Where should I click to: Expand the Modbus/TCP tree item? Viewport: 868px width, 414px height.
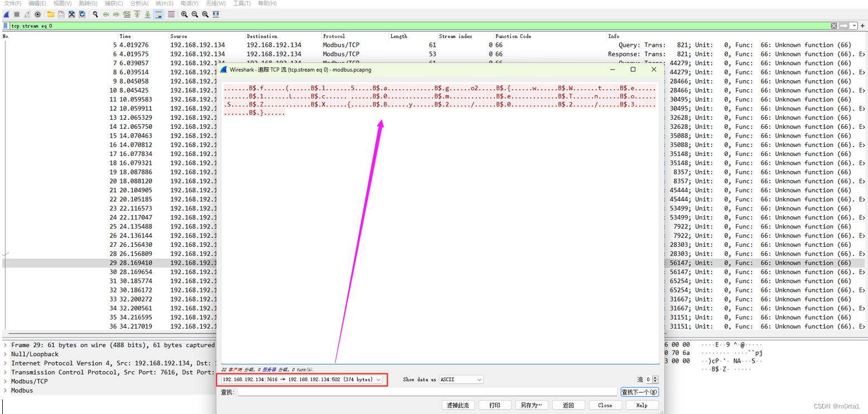click(x=6, y=382)
